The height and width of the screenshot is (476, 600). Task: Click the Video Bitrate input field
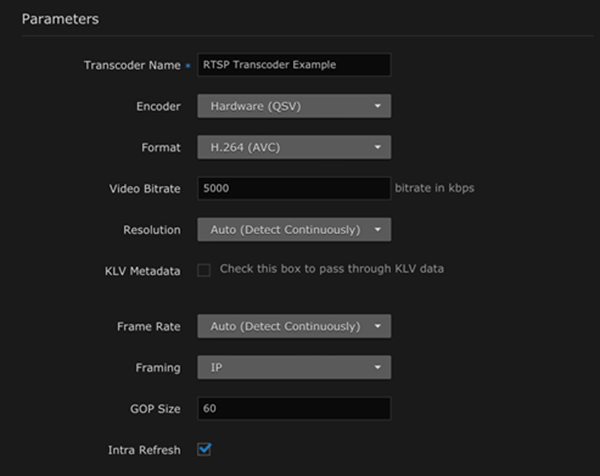pos(293,188)
